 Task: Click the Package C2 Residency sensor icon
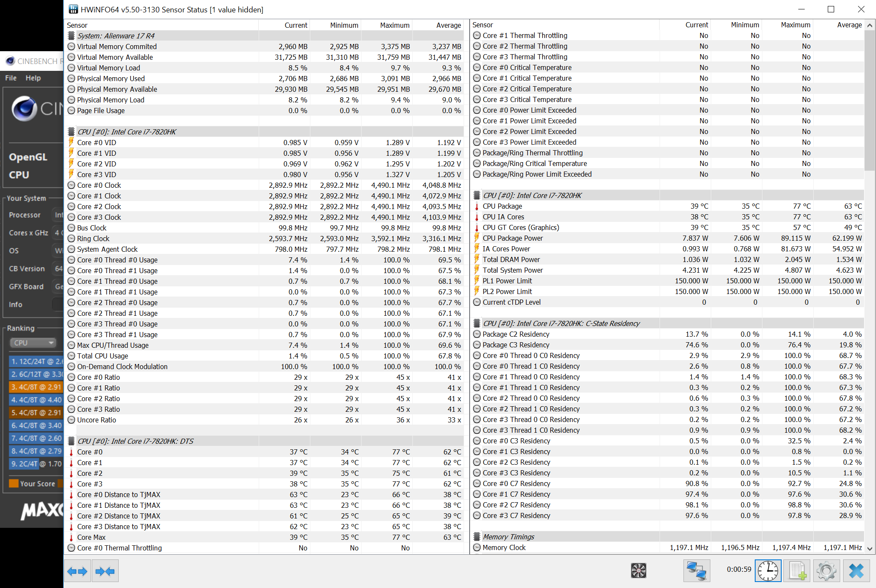(477, 334)
